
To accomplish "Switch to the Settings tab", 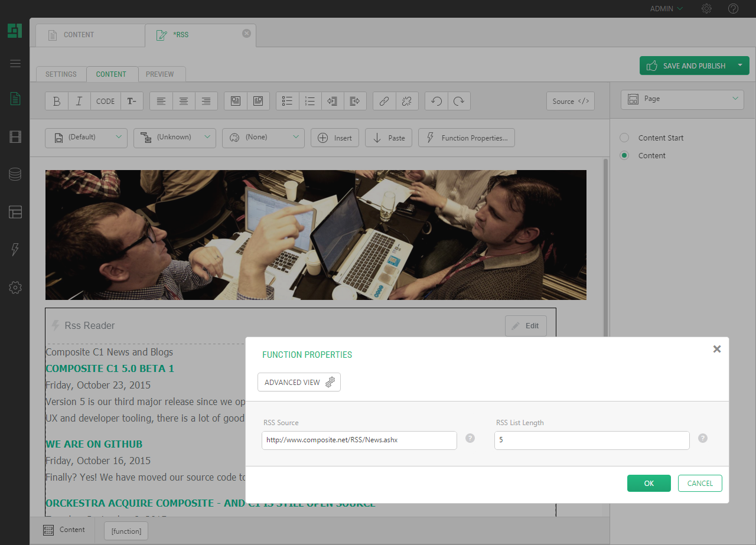I will [61, 74].
